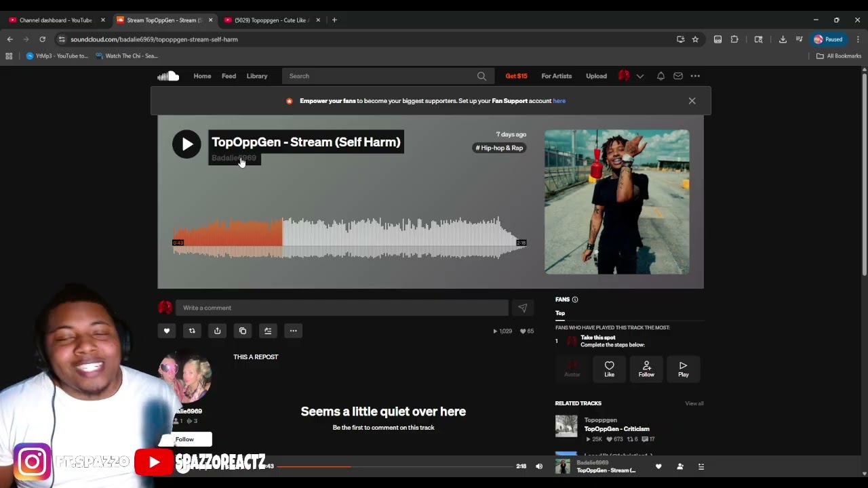Open the Get $15 offer link

click(x=516, y=76)
